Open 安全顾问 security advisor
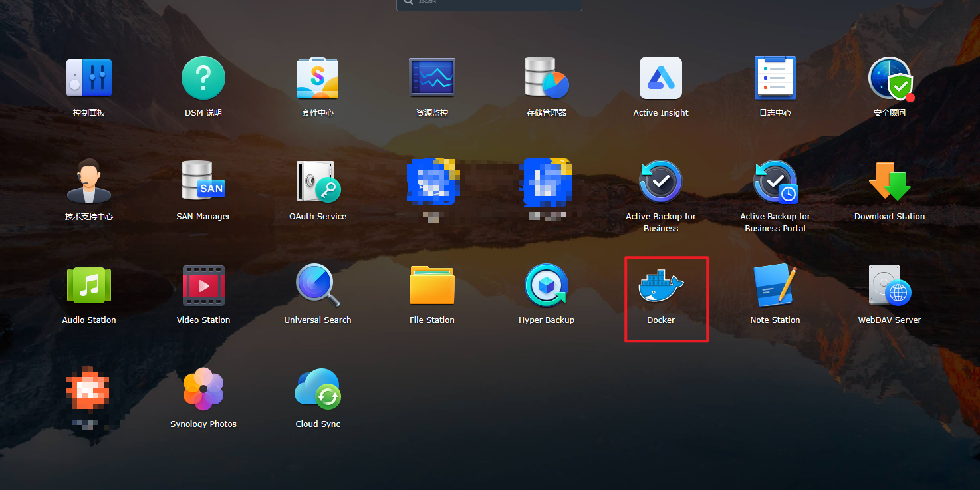The width and height of the screenshot is (980, 490). 890,78
